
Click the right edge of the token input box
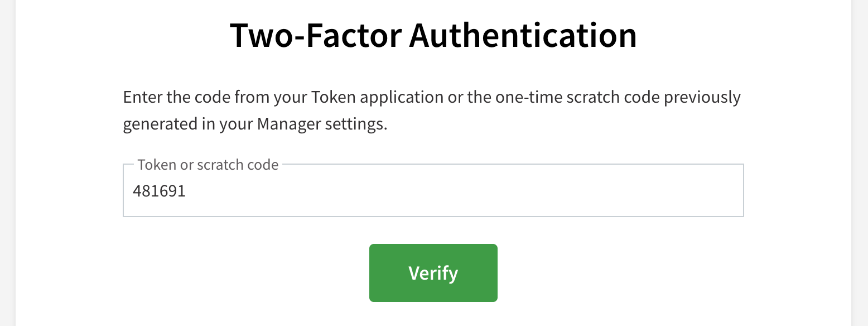[x=742, y=190]
